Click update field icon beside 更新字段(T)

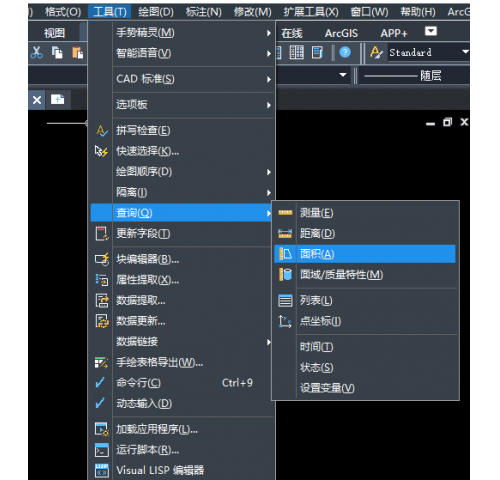tap(102, 233)
